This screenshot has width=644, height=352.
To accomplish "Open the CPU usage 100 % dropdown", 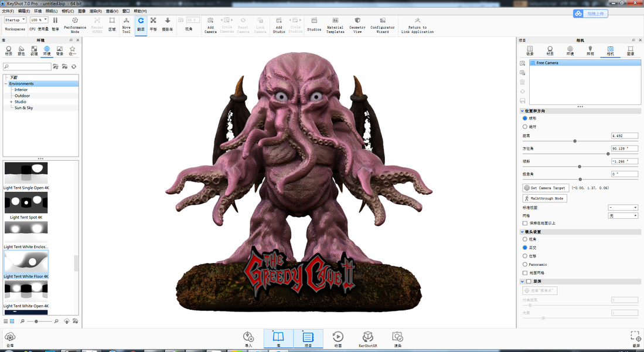I will 39,20.
